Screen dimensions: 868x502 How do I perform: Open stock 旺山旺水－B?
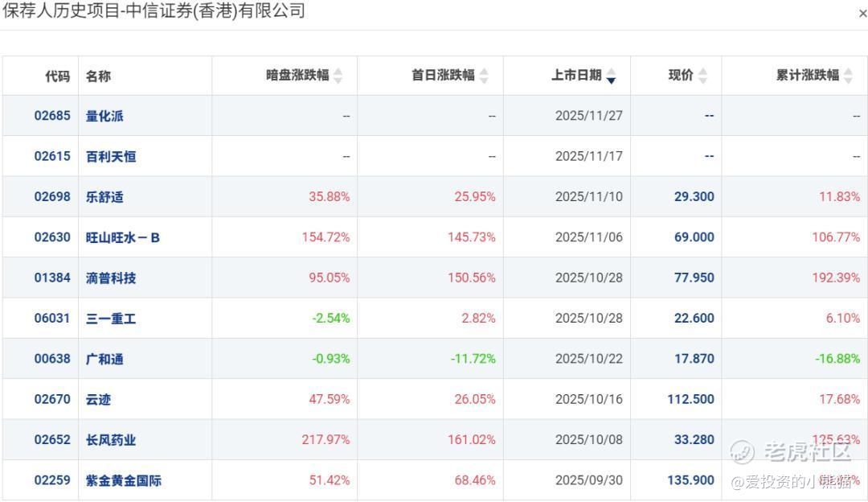click(123, 237)
